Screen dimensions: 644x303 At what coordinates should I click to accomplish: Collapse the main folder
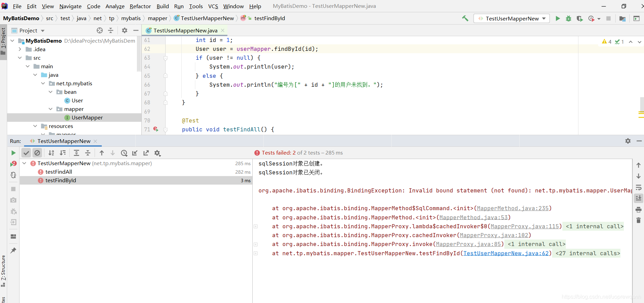[28, 66]
